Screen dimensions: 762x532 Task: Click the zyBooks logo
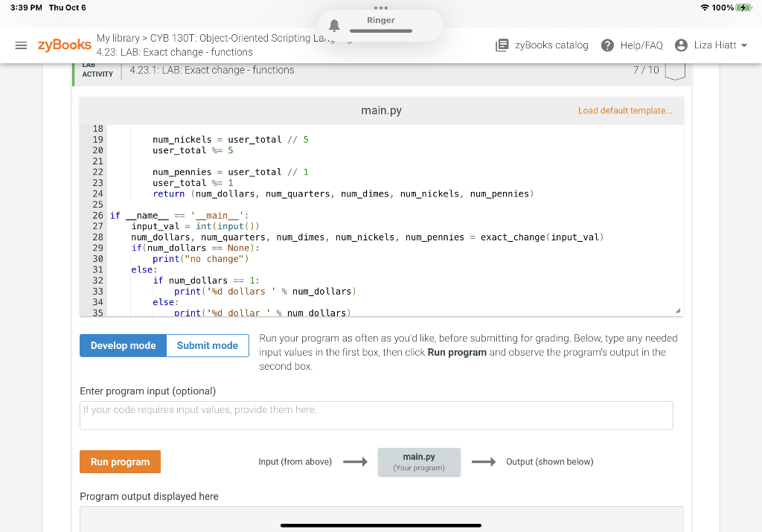click(63, 45)
